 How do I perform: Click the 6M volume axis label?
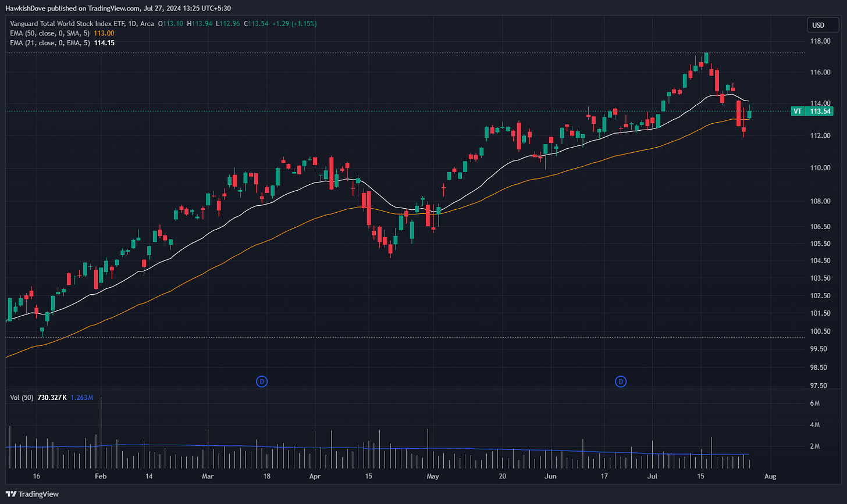point(815,403)
